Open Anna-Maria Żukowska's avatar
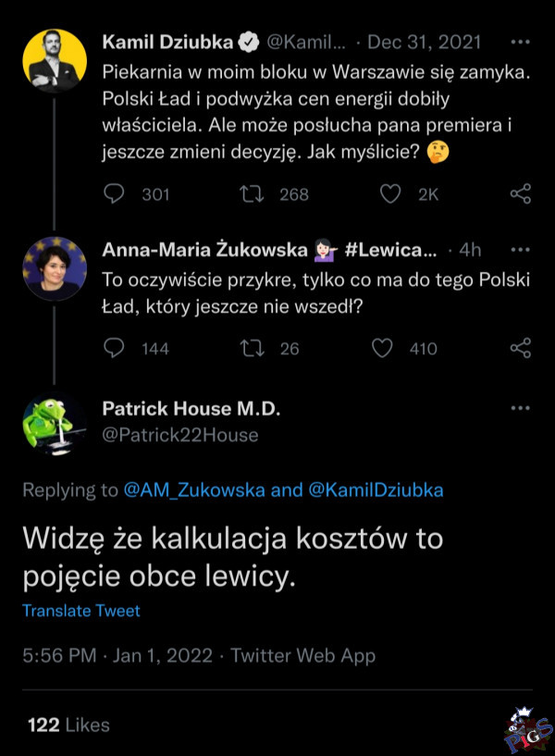 click(55, 268)
